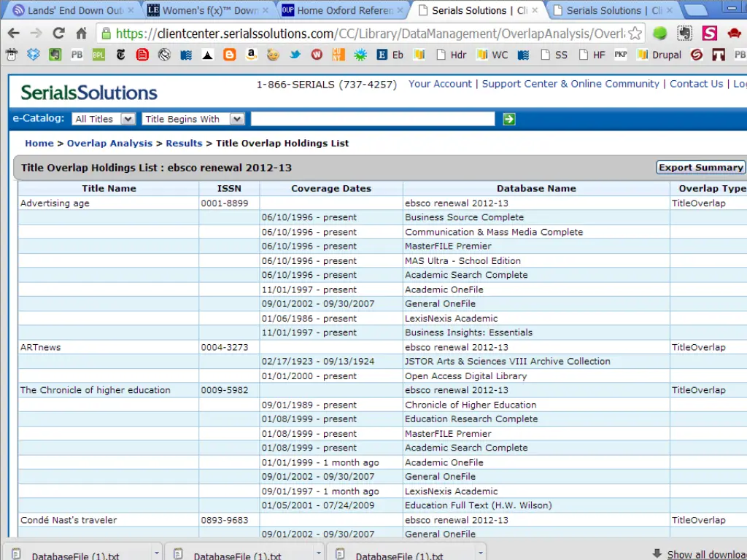Submit e-Catalog search with green arrow
747x560 pixels.
pyautogui.click(x=508, y=119)
